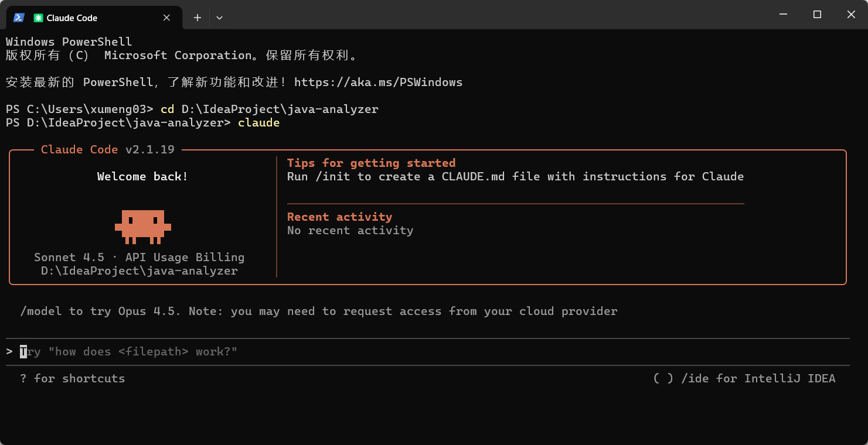Click the "Tips for getting started" heading
The width and height of the screenshot is (868, 445).
click(371, 163)
